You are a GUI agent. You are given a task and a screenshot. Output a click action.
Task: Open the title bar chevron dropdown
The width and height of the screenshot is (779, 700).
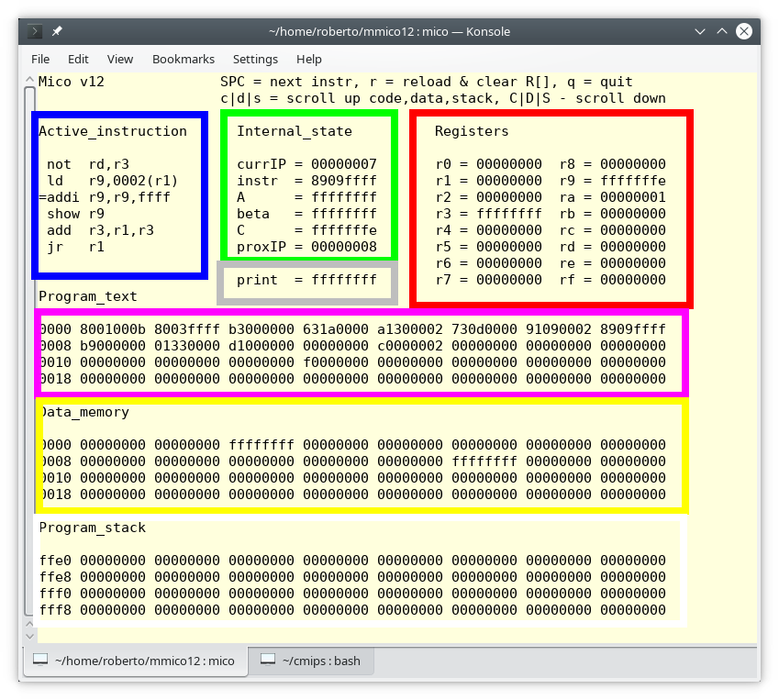pos(700,31)
